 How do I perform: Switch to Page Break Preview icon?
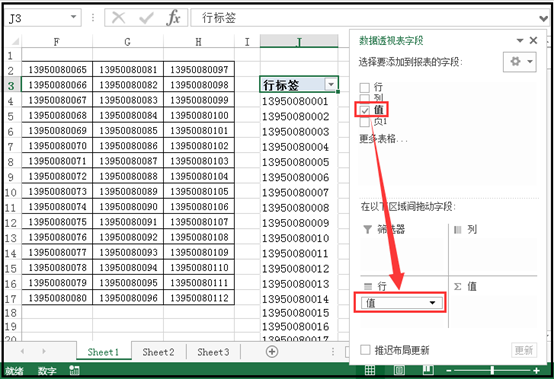(x=428, y=370)
